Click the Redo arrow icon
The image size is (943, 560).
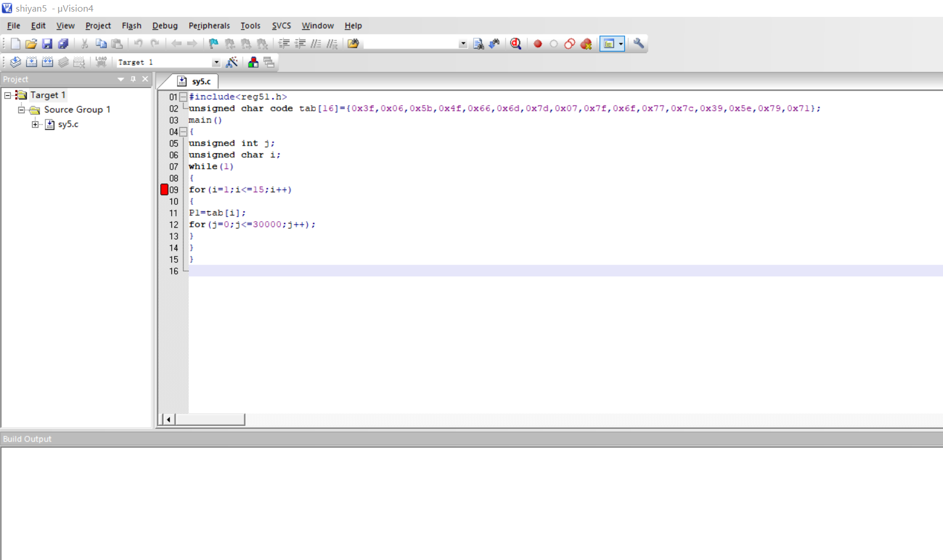(x=154, y=44)
